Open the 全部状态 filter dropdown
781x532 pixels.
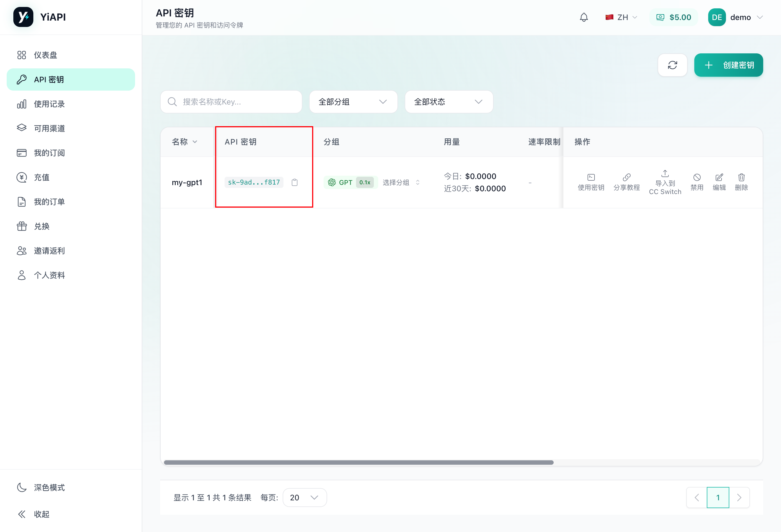[449, 101]
